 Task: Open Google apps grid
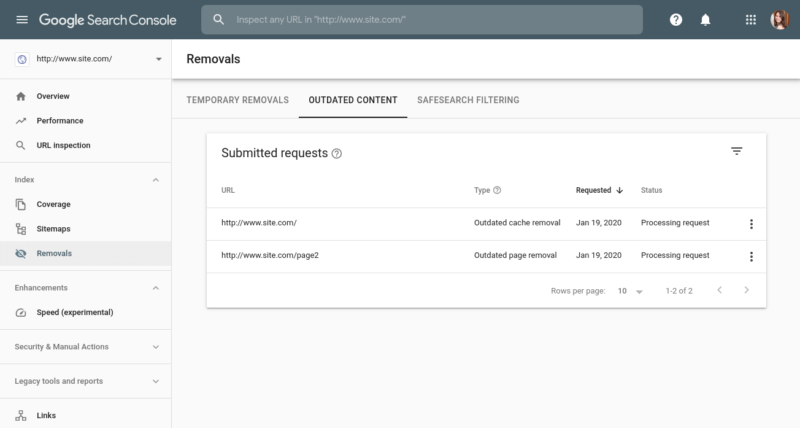pos(751,20)
